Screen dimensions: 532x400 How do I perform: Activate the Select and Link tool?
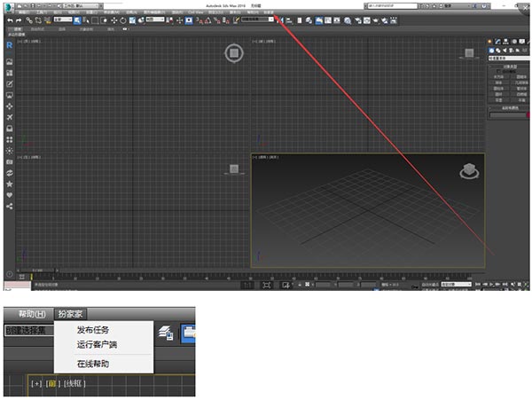tap(29, 20)
